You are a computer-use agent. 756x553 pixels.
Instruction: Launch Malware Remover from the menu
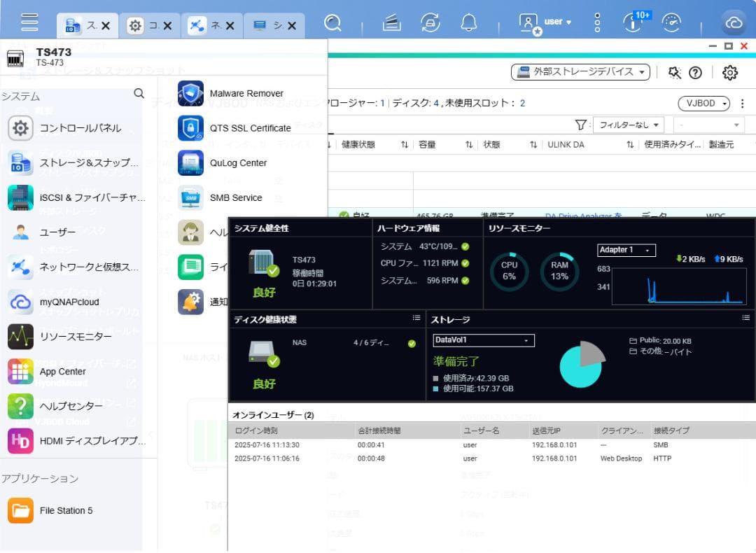[x=237, y=93]
